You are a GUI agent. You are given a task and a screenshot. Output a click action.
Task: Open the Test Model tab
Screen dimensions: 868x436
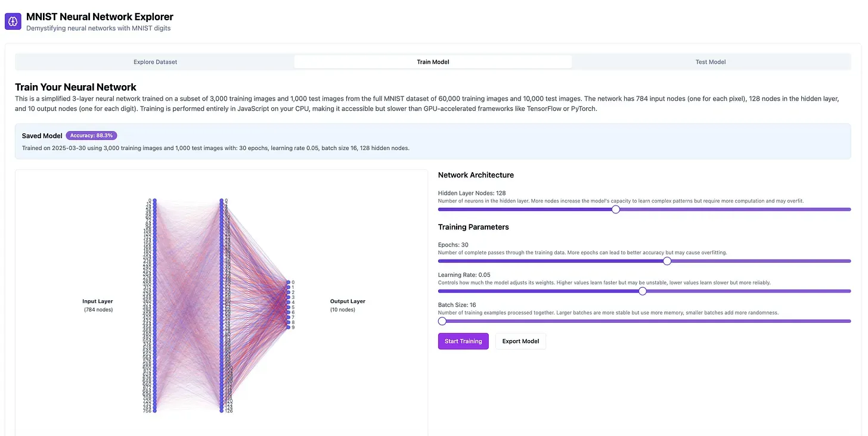point(711,62)
